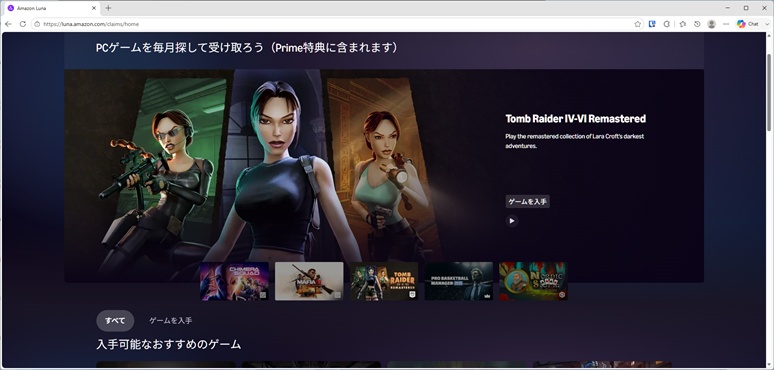Maximize the browser window

pyautogui.click(x=746, y=8)
